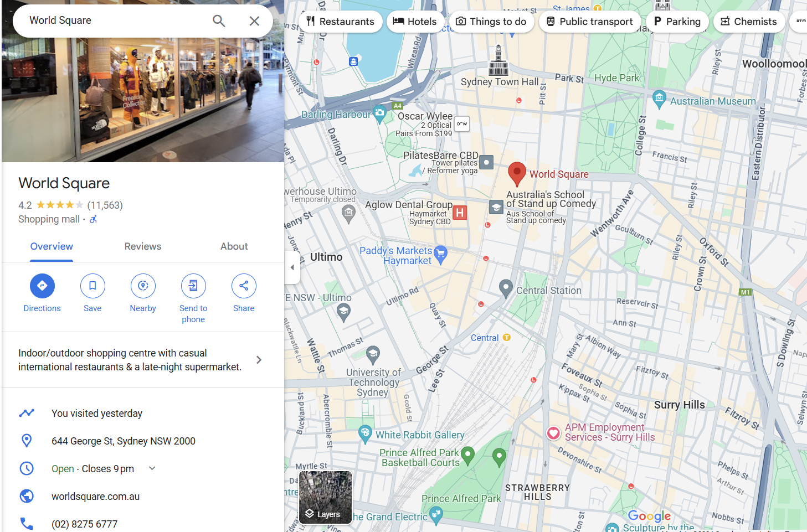Expand the shopping centre description arrow
The width and height of the screenshot is (807, 532).
point(259,360)
